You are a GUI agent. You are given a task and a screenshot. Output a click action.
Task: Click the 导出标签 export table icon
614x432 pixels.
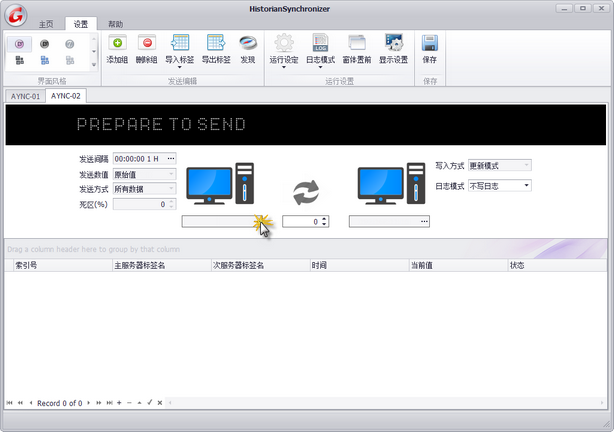(x=216, y=43)
